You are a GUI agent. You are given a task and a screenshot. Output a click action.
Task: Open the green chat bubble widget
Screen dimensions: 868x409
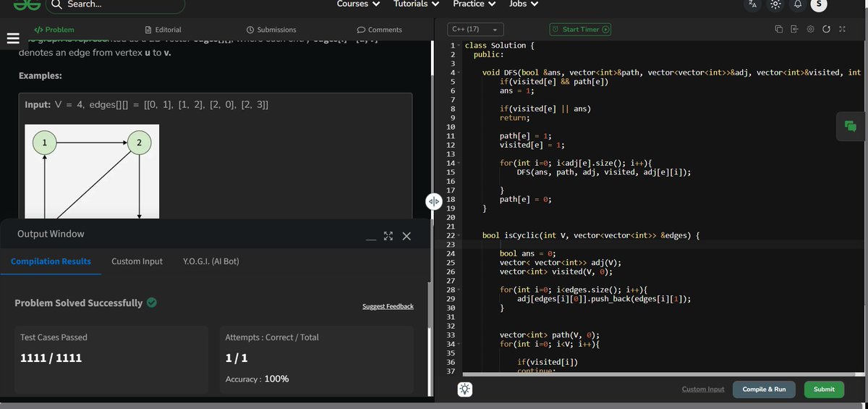tap(851, 126)
